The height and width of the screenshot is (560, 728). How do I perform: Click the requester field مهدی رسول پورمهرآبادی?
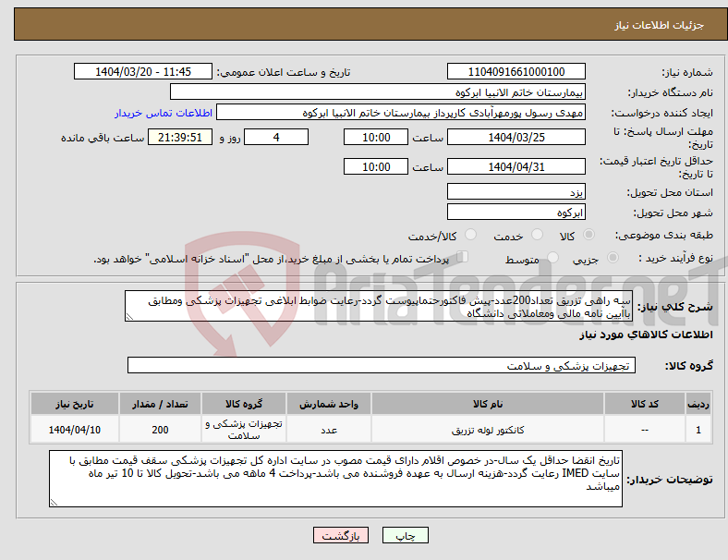pyautogui.click(x=401, y=113)
